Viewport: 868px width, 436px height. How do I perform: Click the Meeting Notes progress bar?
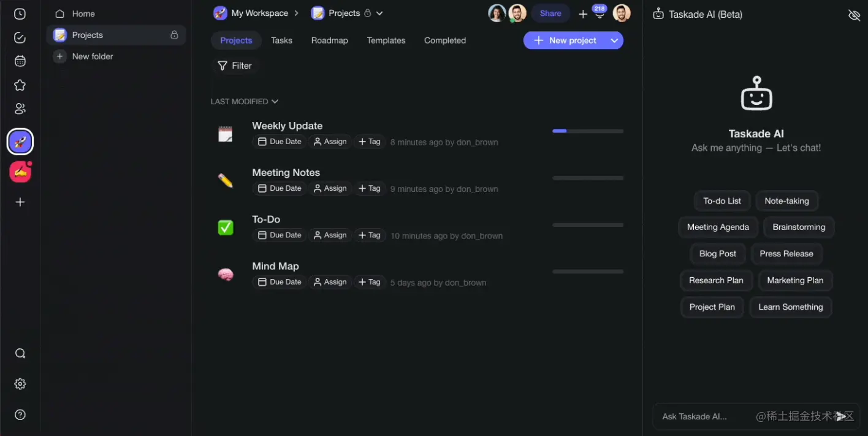tap(588, 178)
